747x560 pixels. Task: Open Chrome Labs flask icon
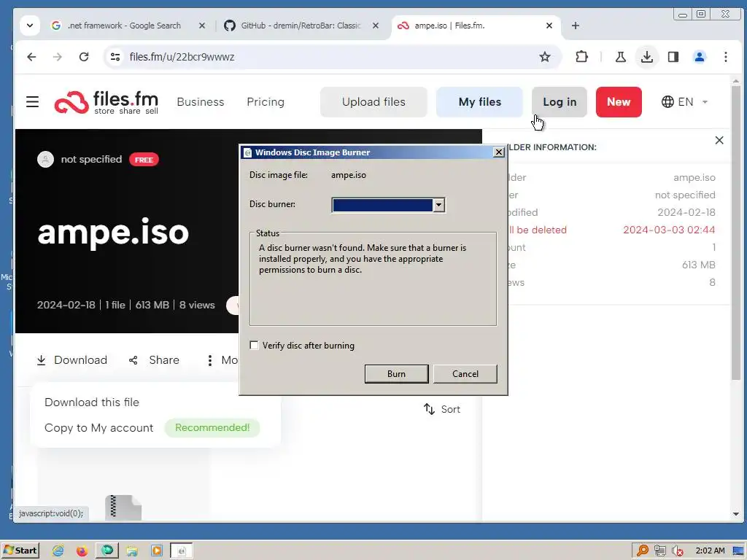tap(620, 57)
